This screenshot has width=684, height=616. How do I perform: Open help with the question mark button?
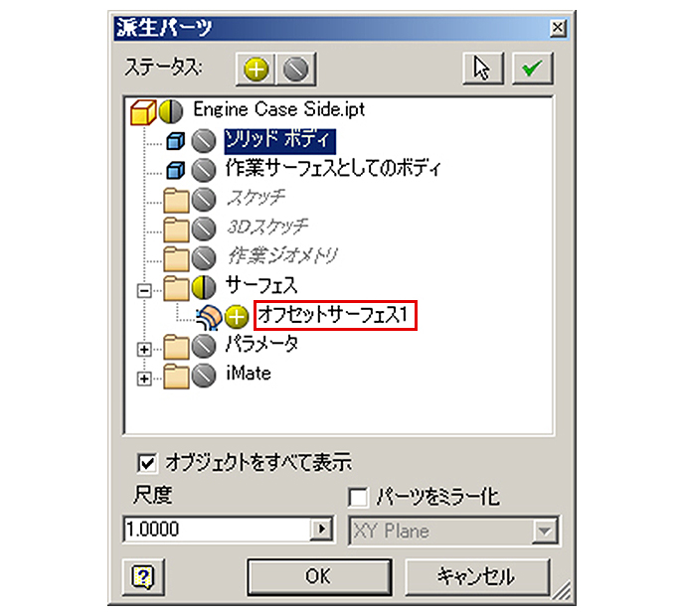143,577
